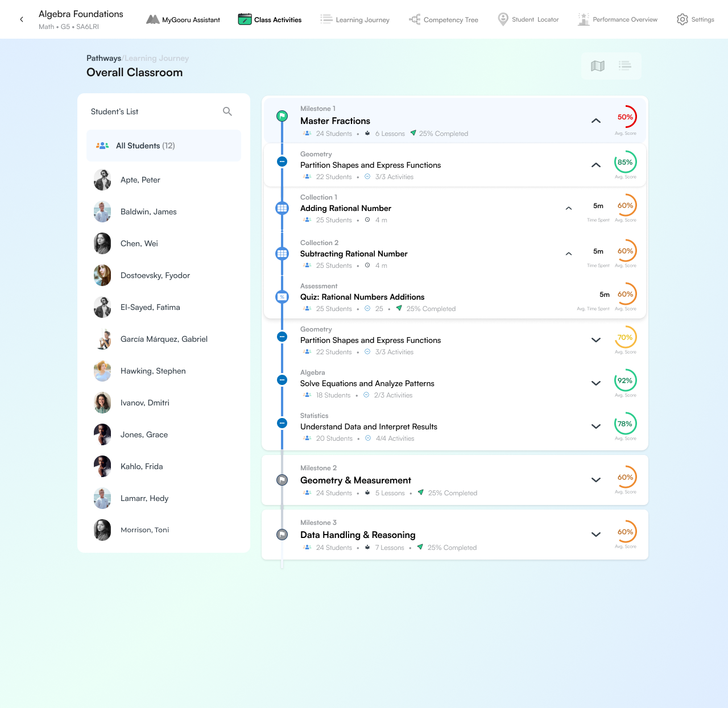
Task: Select student Hawking, Stephen
Action: coord(164,371)
